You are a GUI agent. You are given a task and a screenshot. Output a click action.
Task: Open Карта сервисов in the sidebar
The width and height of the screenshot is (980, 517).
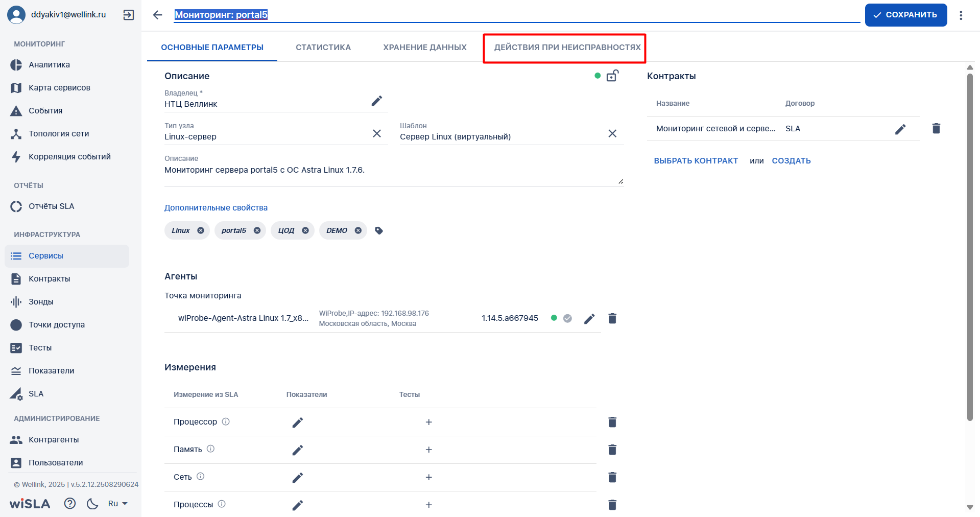pos(67,88)
